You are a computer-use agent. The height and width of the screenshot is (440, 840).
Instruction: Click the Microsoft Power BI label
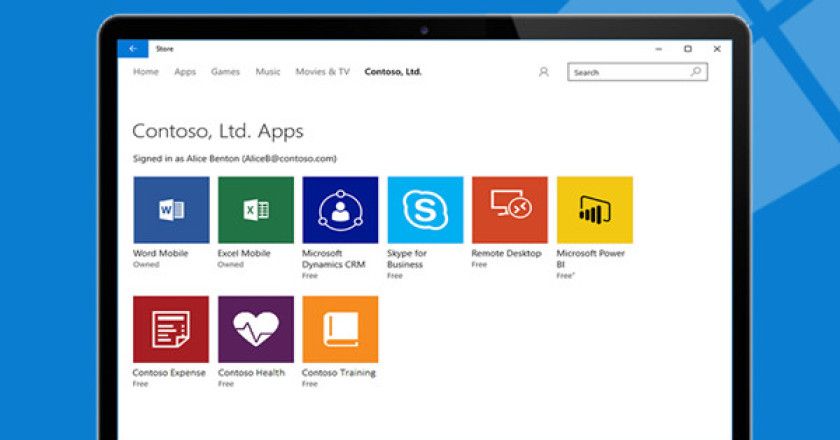pos(591,259)
